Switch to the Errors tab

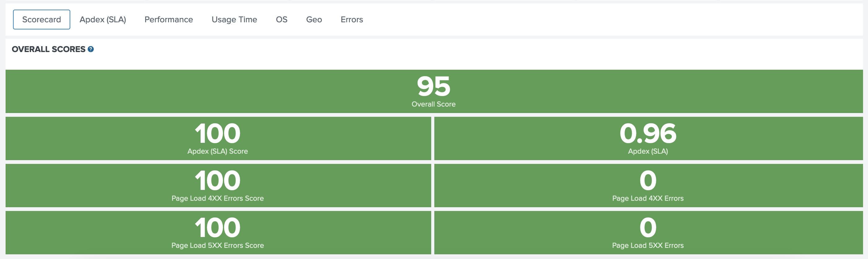[x=352, y=20]
